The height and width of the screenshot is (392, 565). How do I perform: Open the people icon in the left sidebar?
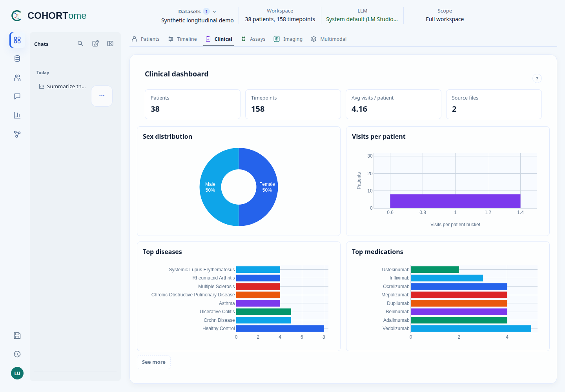click(17, 78)
